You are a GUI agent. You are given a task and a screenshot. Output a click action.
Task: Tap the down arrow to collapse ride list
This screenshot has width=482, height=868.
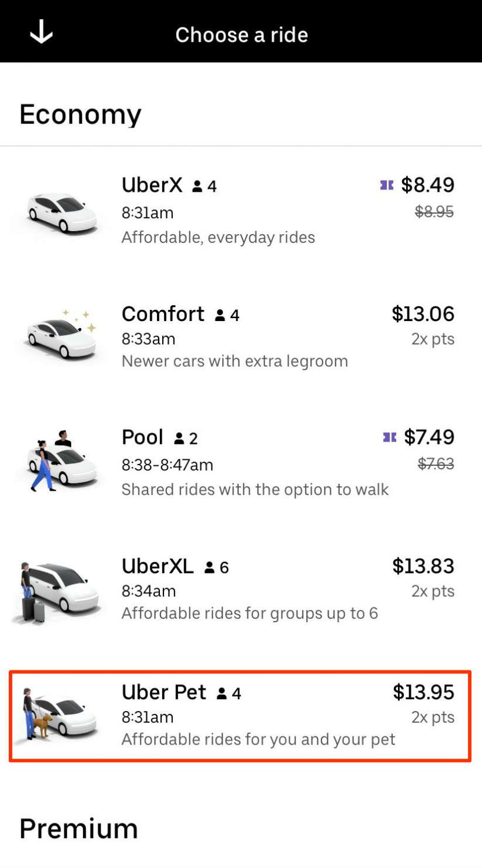pos(41,33)
